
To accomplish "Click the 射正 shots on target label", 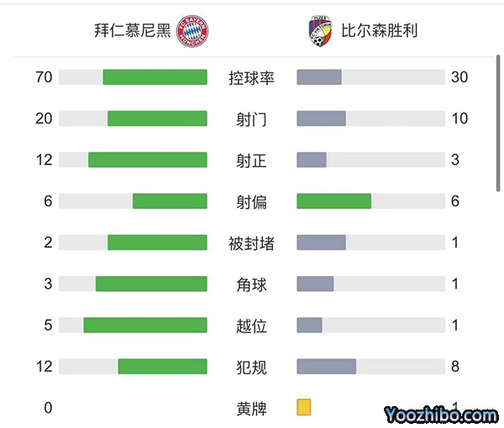I will click(251, 159).
